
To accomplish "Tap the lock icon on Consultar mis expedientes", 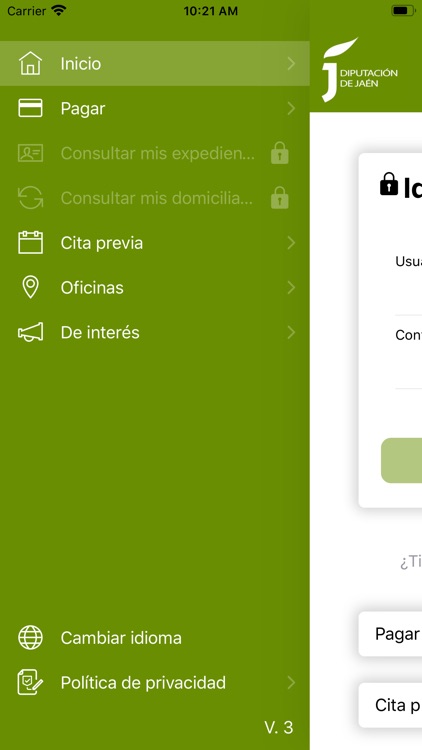I will coord(280,153).
